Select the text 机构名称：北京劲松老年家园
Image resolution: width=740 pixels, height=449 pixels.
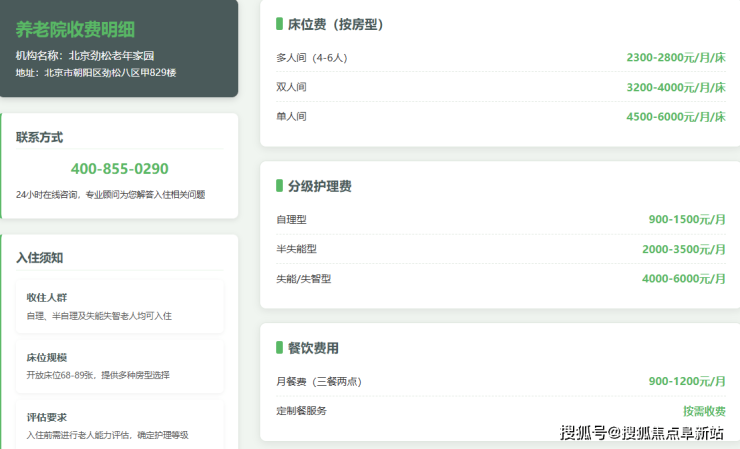(x=85, y=56)
